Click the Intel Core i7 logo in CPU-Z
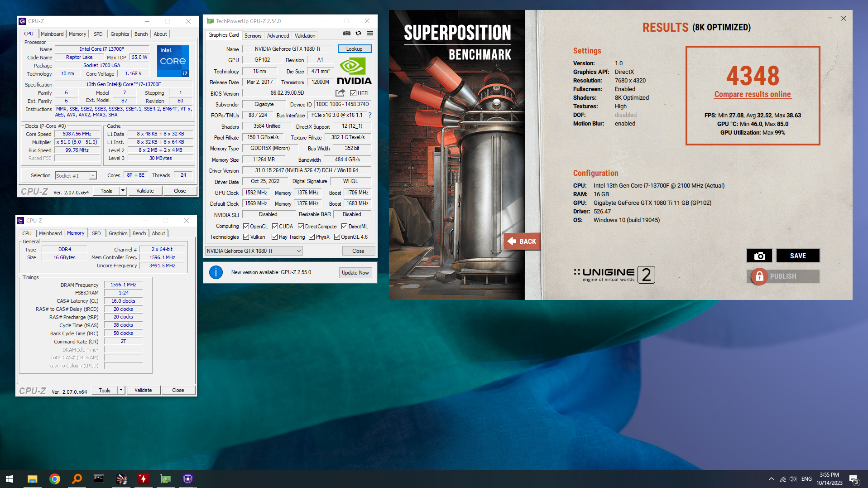The width and height of the screenshot is (868, 488). (x=173, y=61)
